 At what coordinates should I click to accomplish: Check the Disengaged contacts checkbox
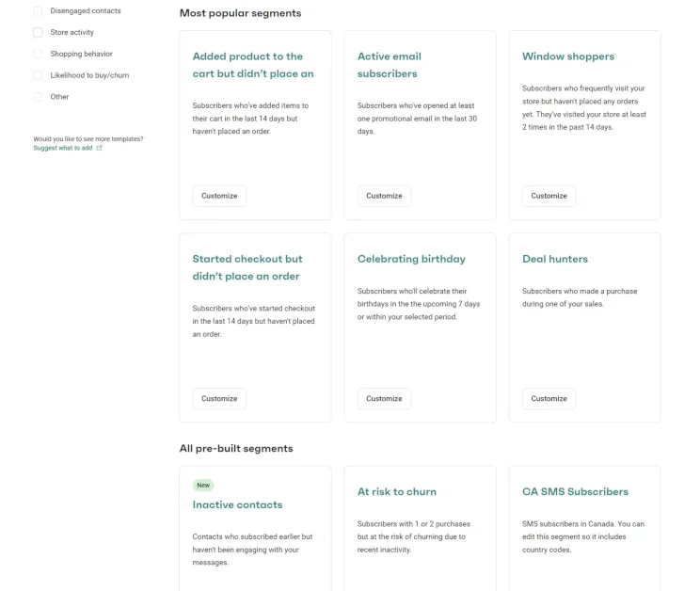[x=38, y=11]
